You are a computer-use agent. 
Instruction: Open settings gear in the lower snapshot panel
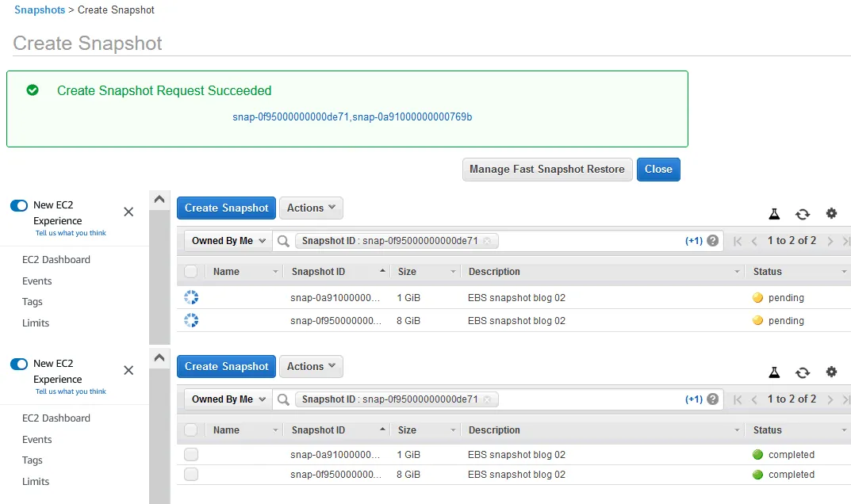point(831,372)
